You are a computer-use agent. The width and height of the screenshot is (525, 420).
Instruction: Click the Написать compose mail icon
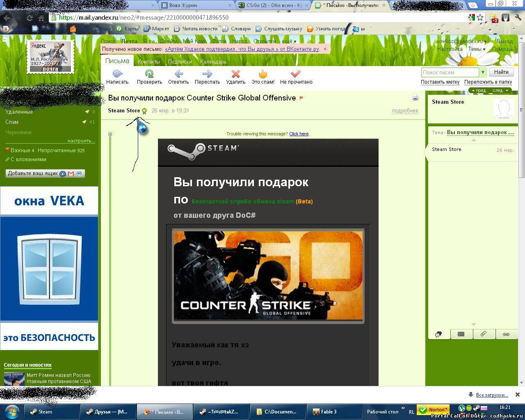tap(117, 74)
